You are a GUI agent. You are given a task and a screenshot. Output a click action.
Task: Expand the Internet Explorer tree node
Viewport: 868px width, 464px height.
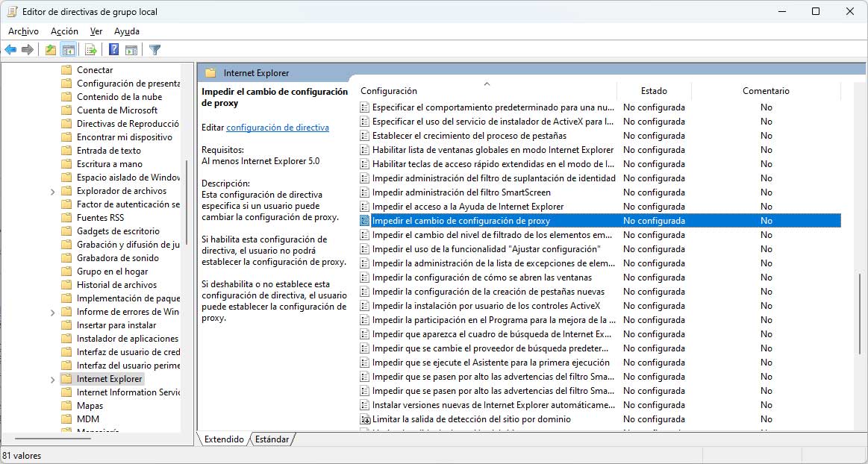(x=52, y=380)
